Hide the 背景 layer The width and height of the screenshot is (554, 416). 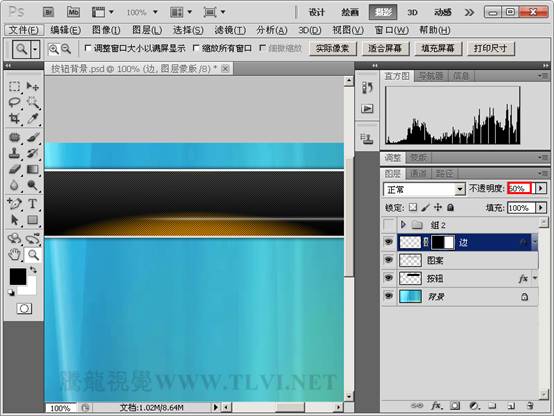coord(388,296)
